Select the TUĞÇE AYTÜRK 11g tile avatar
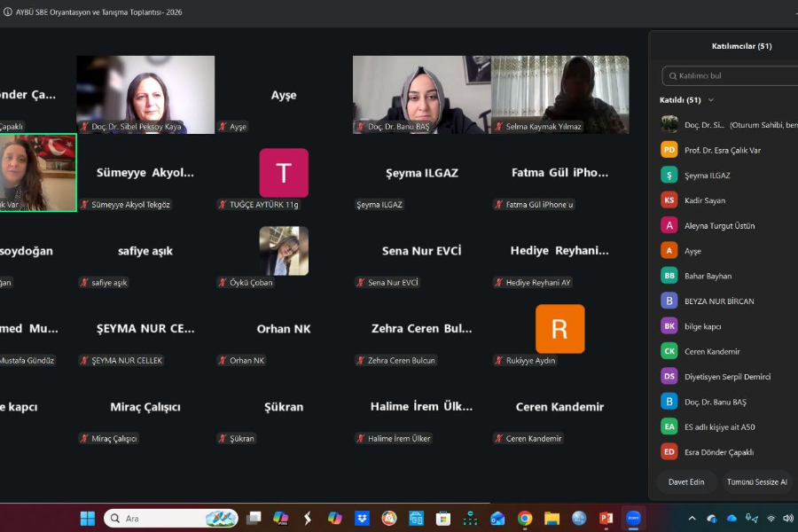 click(x=284, y=173)
